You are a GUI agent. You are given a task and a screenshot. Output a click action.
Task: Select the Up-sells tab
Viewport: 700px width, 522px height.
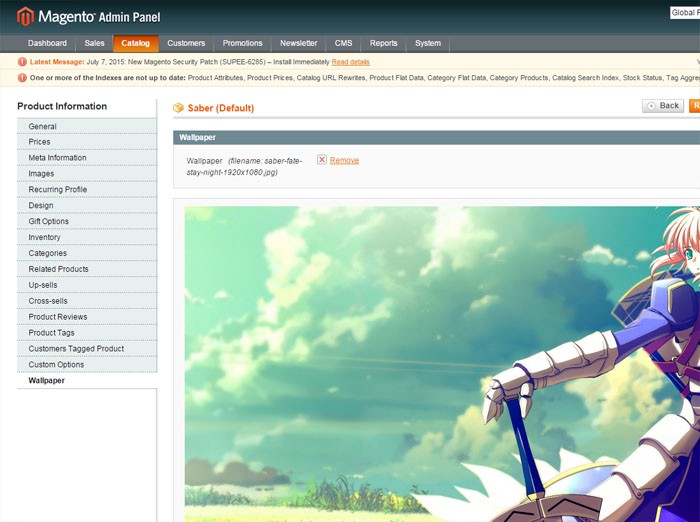click(x=87, y=285)
